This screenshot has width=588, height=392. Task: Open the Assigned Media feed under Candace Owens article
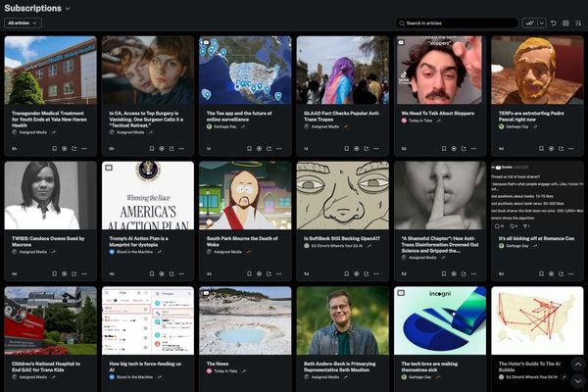[33, 252]
